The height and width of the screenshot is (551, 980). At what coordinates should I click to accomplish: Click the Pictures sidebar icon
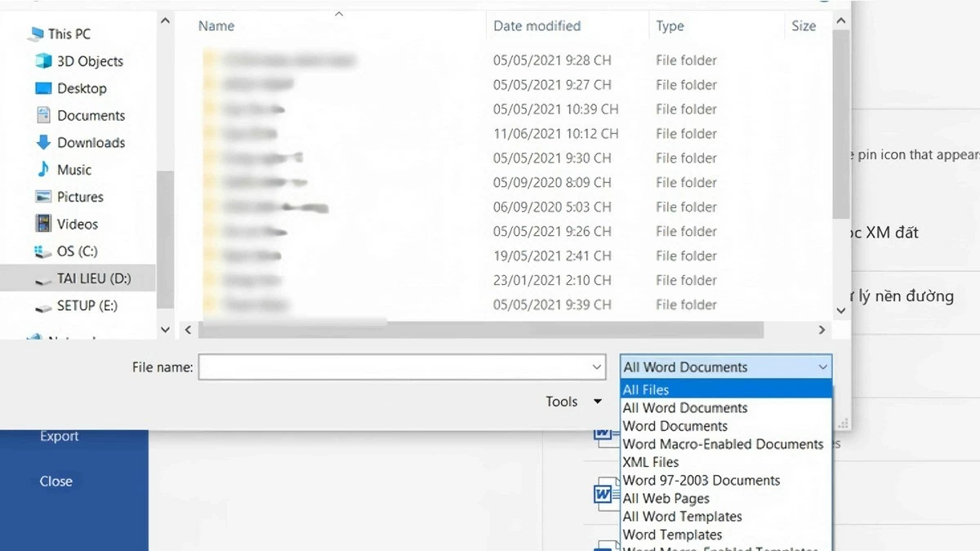point(74,197)
